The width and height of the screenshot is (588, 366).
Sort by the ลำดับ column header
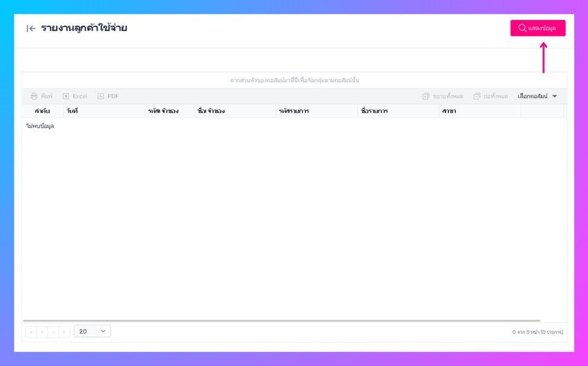[x=42, y=111]
